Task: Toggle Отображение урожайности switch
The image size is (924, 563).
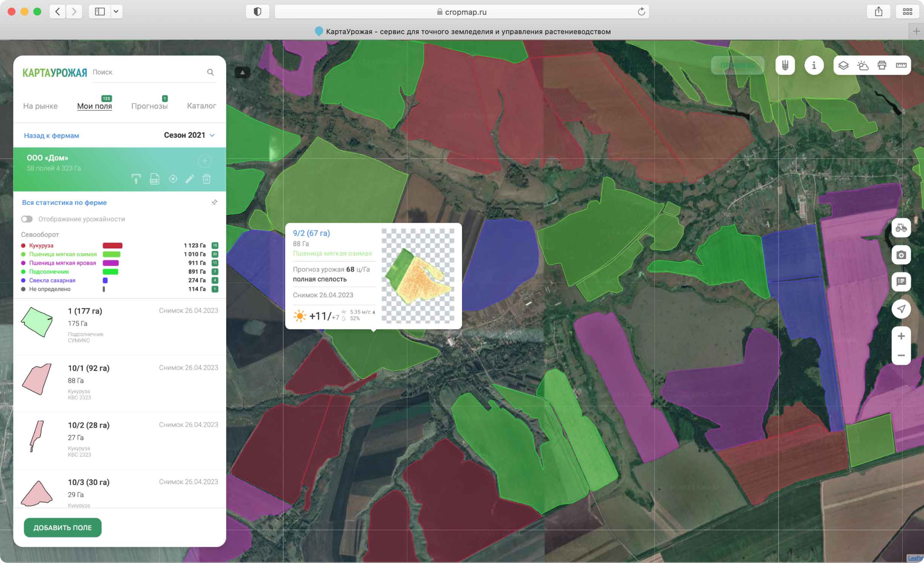Action: pyautogui.click(x=27, y=219)
